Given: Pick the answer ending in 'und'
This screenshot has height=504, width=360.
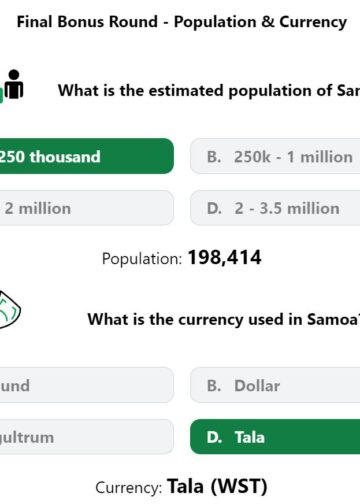Looking at the screenshot, I should pyautogui.click(x=86, y=385).
